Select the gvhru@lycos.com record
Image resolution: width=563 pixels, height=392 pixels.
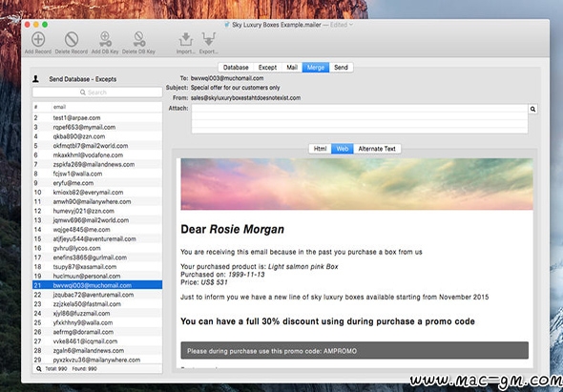click(x=97, y=248)
